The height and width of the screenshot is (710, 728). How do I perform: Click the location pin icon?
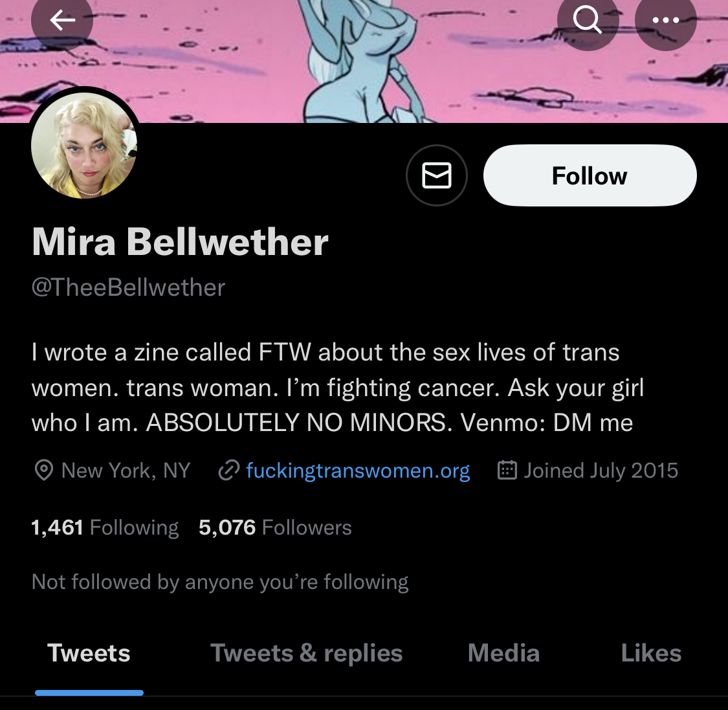43,470
